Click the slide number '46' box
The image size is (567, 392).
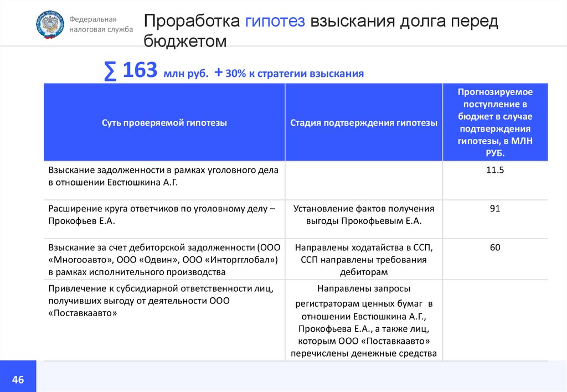coord(18,376)
